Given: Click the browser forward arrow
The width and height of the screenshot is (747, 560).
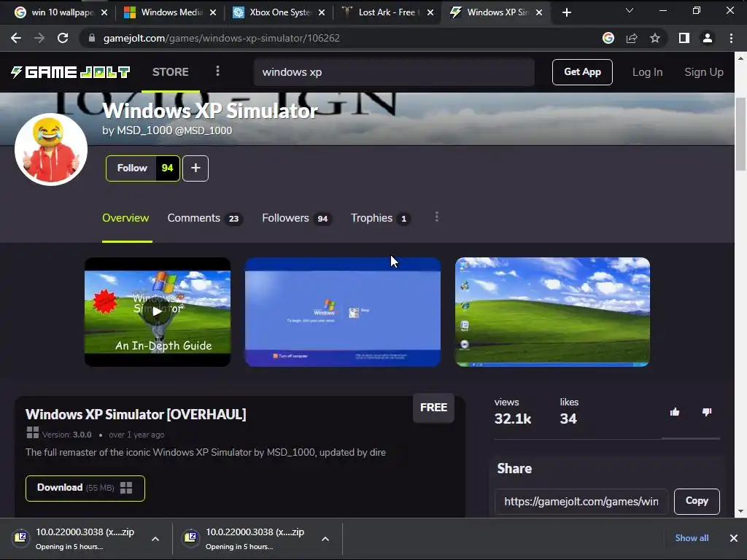Looking at the screenshot, I should [39, 38].
